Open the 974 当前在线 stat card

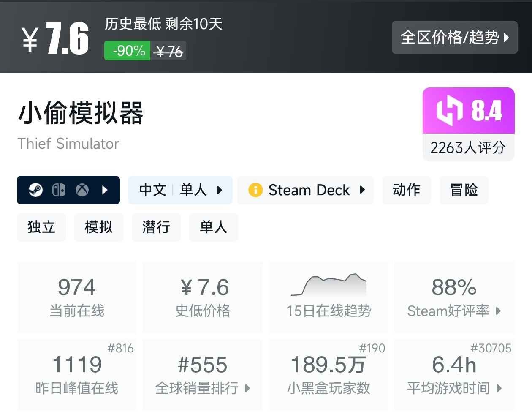pos(77,297)
